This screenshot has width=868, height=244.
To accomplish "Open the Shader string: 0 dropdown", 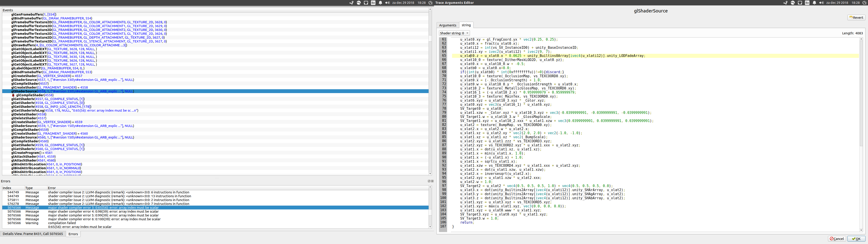I will [x=454, y=33].
